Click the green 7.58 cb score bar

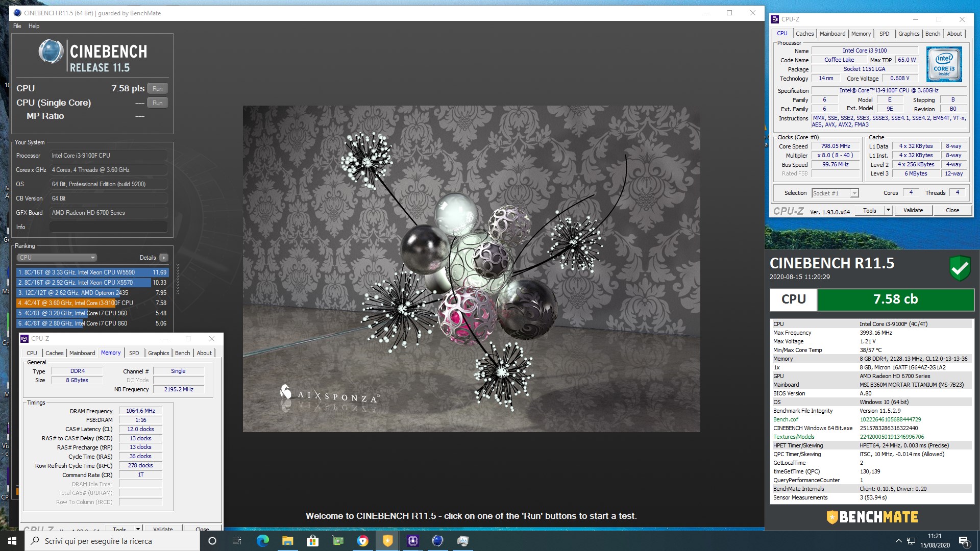pos(895,299)
